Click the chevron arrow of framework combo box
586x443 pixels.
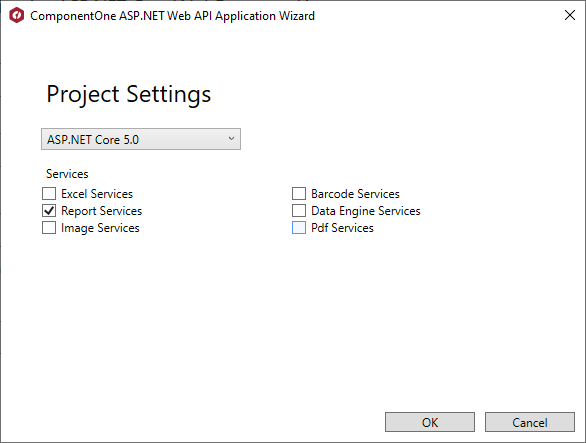click(231, 138)
